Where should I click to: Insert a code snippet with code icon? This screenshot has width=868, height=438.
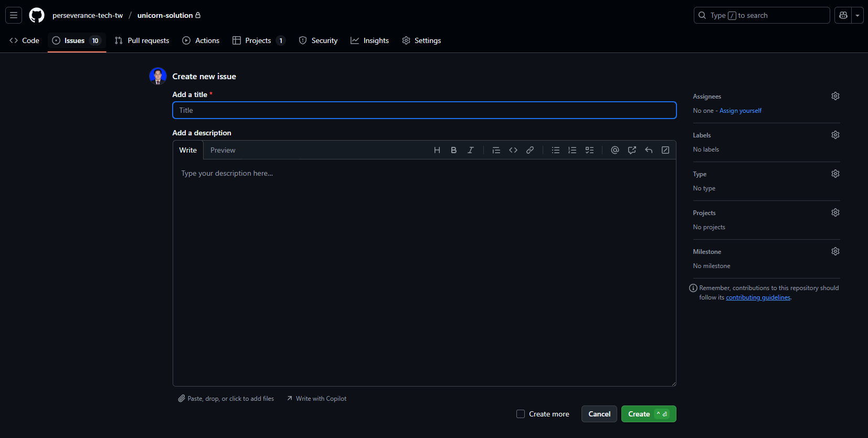pos(513,150)
